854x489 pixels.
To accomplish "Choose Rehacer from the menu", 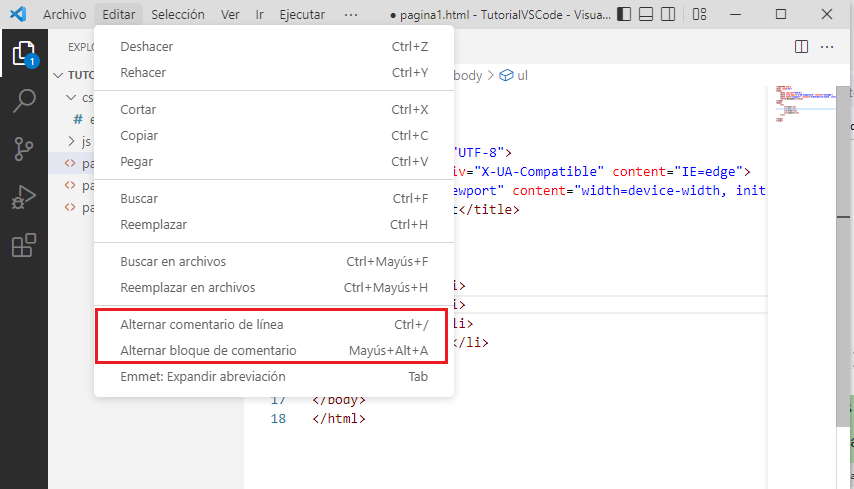I will click(274, 72).
